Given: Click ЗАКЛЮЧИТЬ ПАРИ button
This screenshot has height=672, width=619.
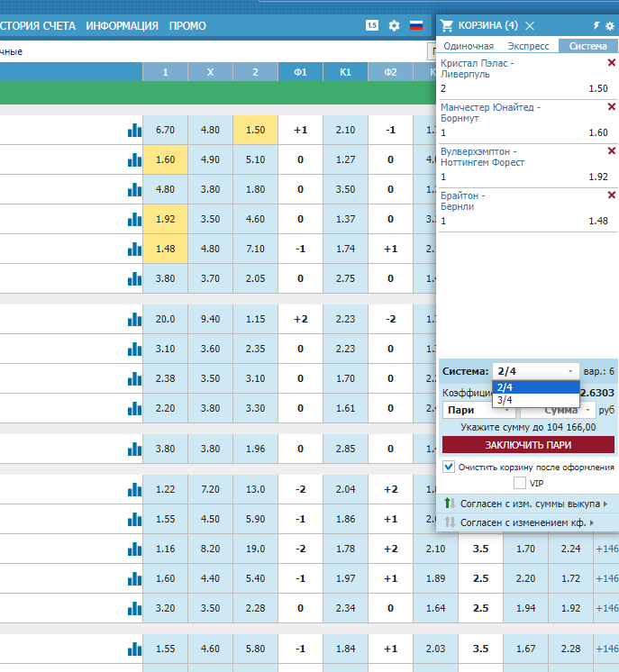Looking at the screenshot, I should pyautogui.click(x=528, y=445).
